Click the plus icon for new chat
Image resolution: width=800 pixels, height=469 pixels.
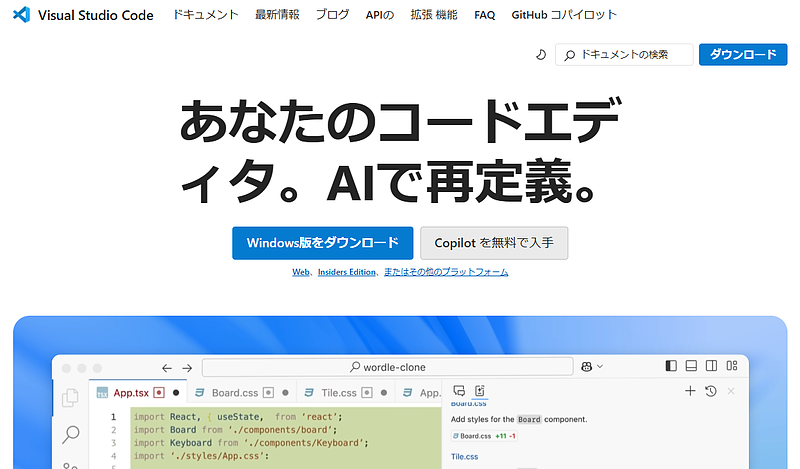coord(690,391)
